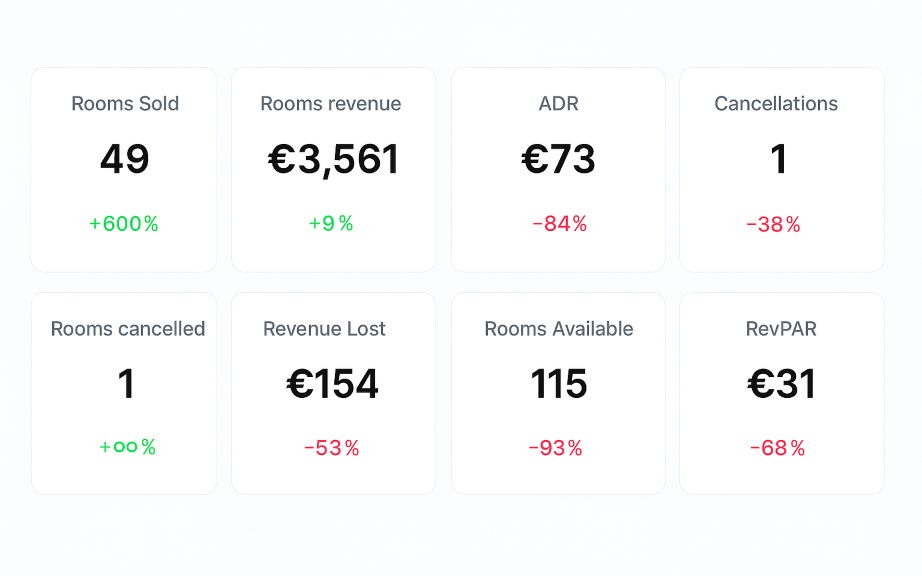
Task: Click the -38% cancellations change
Action: [x=773, y=225]
